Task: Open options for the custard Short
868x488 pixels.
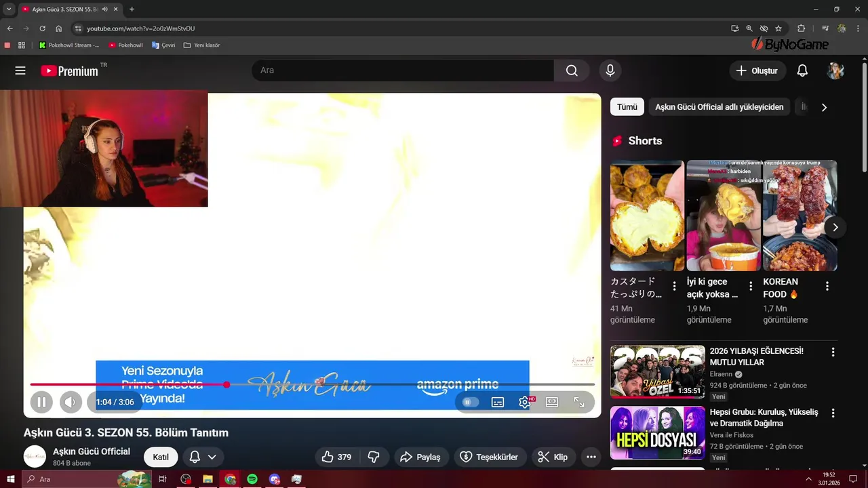Action: click(x=674, y=287)
